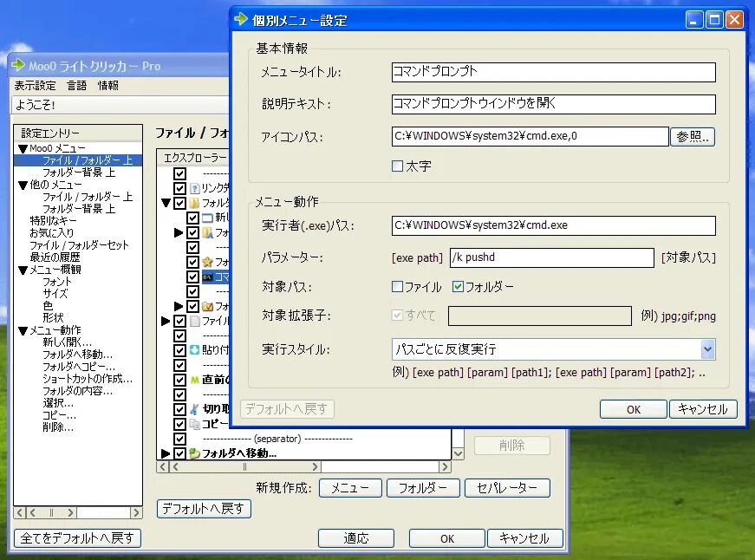Toggle the checkbox of the フォルダへ移動... row
755x560 pixels.
click(x=179, y=453)
